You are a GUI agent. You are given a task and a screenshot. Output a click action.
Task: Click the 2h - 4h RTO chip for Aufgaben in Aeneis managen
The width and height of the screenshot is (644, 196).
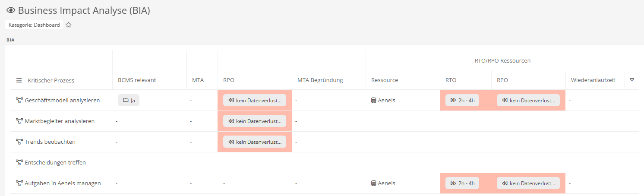pos(462,183)
